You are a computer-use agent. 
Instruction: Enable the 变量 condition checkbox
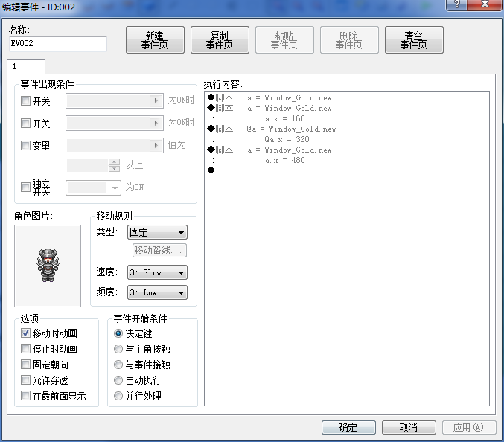(x=25, y=145)
